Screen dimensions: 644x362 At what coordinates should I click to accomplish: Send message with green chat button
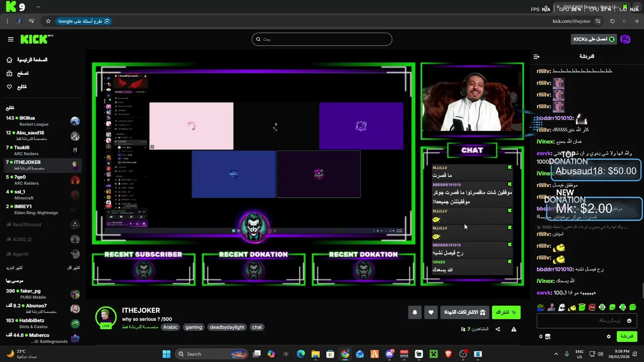click(x=626, y=336)
